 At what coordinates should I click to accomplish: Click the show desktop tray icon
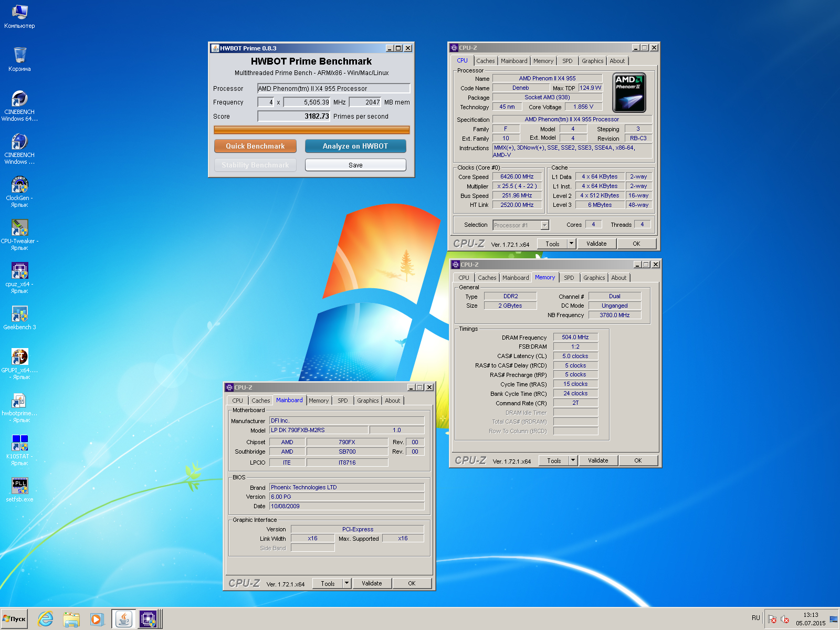(834, 619)
